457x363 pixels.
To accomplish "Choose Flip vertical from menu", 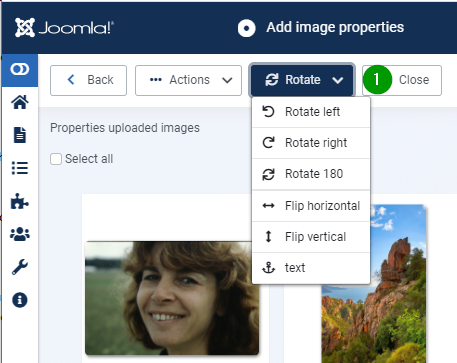I will coord(311,237).
